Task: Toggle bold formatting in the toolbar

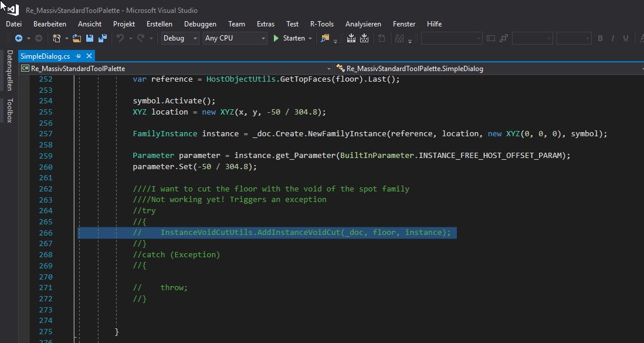Action: point(600,38)
